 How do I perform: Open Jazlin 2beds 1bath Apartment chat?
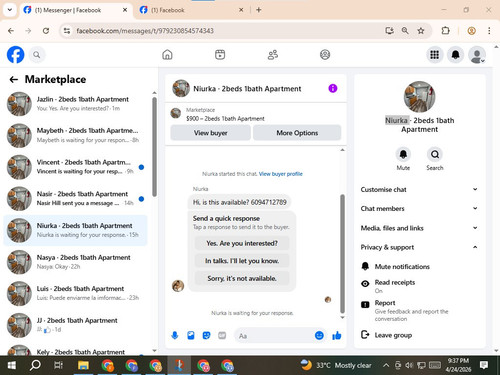coord(75,104)
